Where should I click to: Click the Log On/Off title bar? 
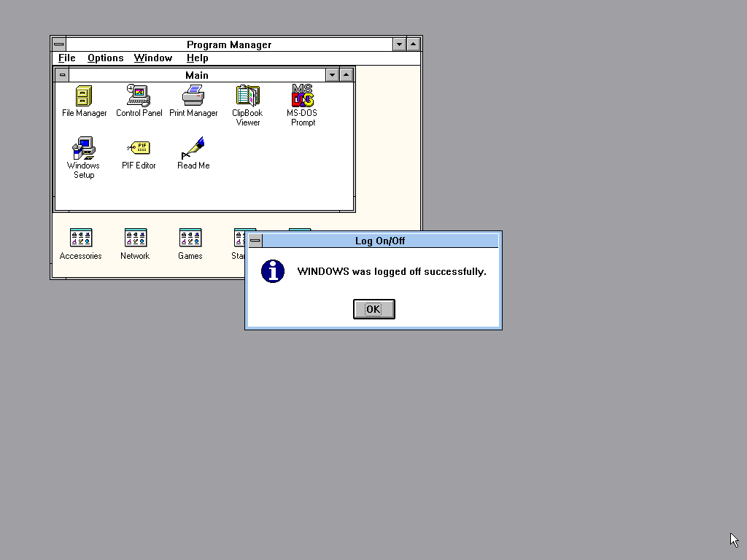(x=380, y=241)
